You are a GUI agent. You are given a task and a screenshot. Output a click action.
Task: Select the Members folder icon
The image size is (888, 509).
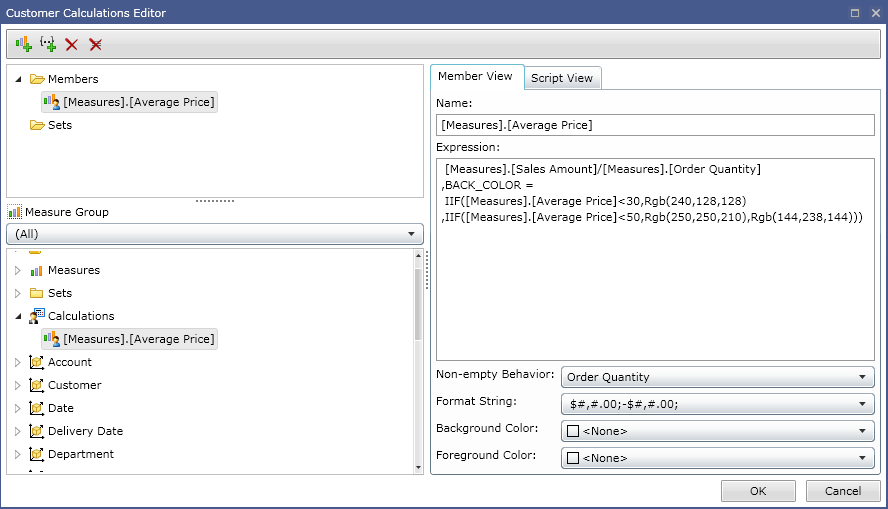(x=37, y=79)
